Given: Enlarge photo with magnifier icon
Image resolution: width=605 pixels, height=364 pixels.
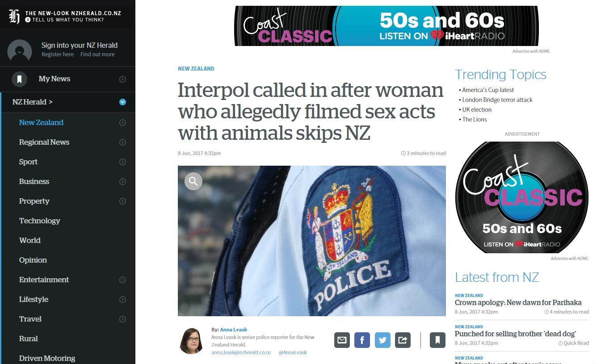Looking at the screenshot, I should [x=193, y=181].
